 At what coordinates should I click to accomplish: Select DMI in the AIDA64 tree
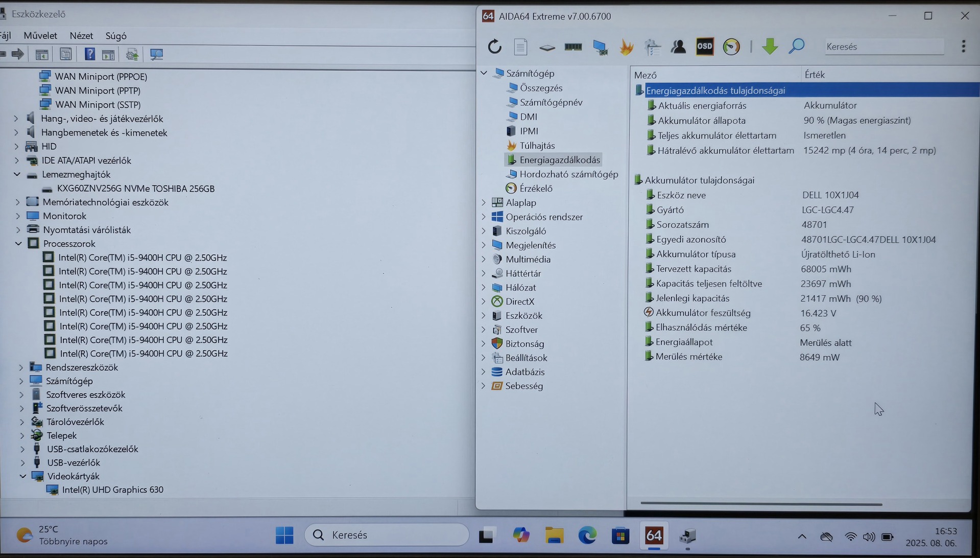(529, 117)
